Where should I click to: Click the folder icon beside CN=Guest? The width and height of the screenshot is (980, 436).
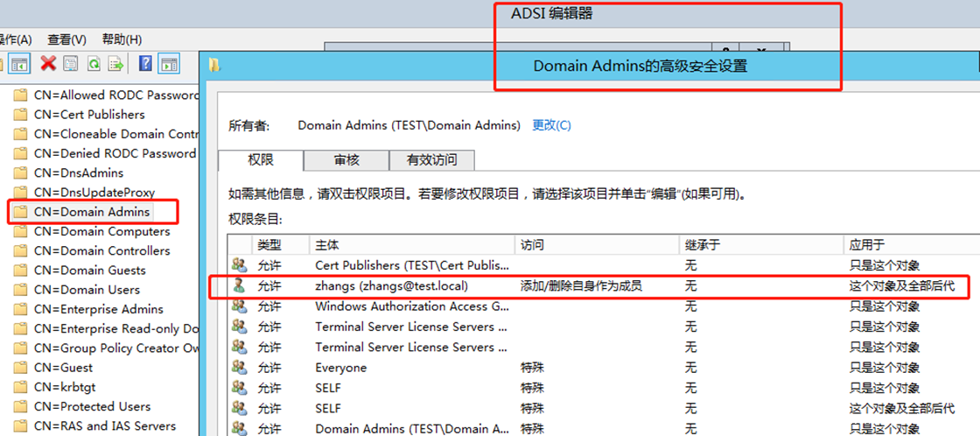[x=21, y=367]
